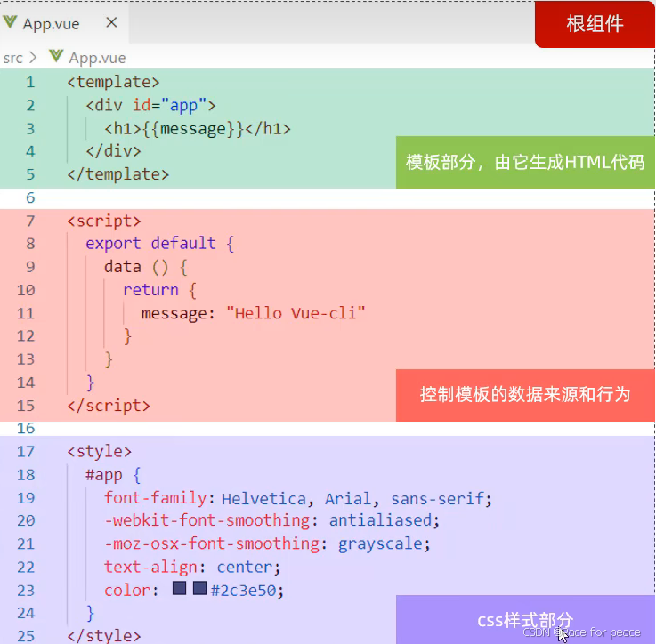656x644 pixels.
Task: Click the Vue icon in breadcrumb
Action: click(x=56, y=56)
